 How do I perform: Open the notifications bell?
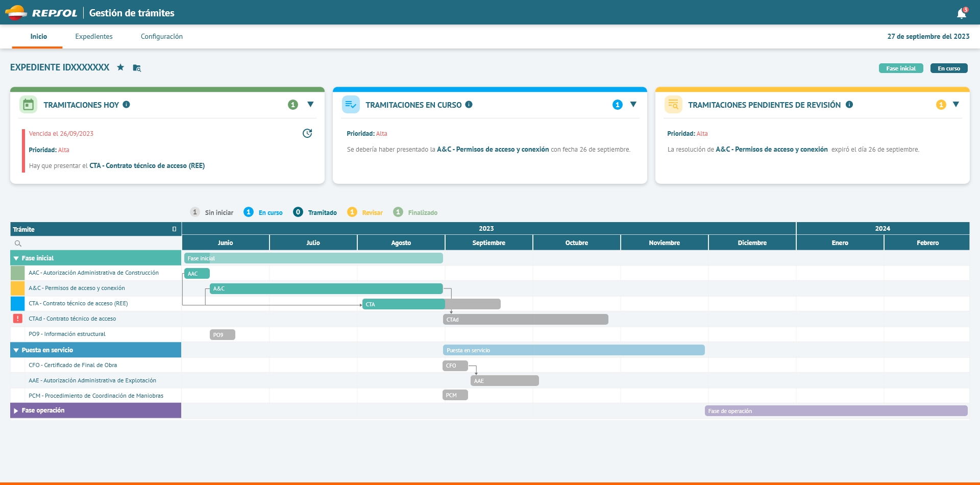point(961,13)
